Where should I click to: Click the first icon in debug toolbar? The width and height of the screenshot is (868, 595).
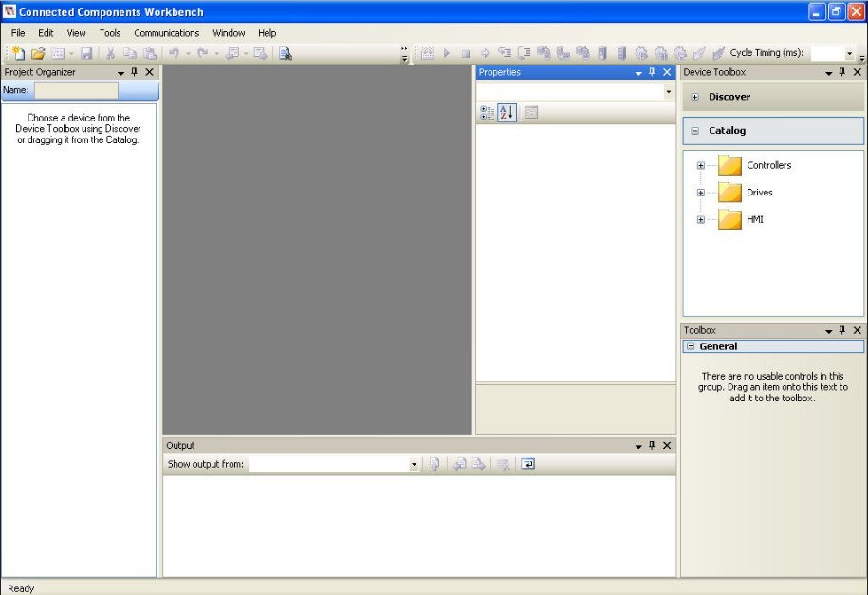[427, 53]
